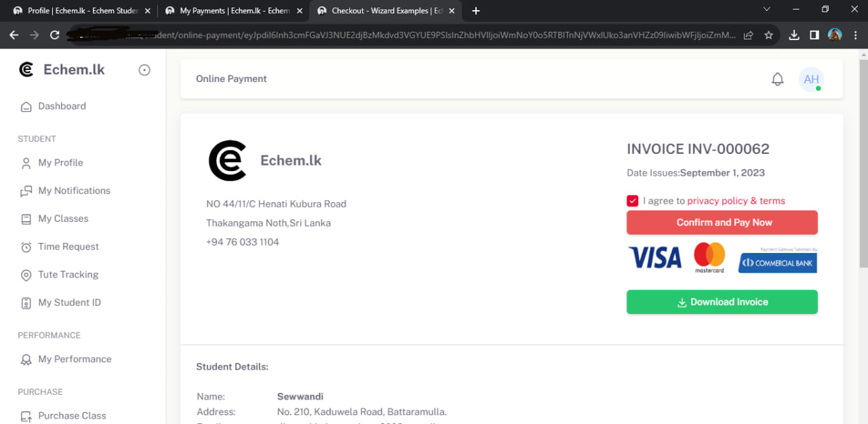Uncheck the privacy policy agreement checkbox
The image size is (868, 424).
tap(633, 201)
